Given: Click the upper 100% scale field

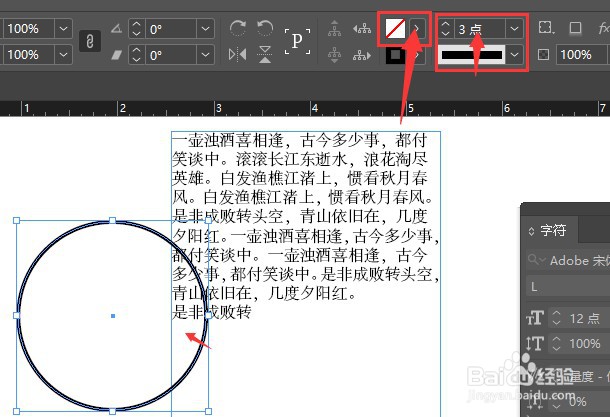Looking at the screenshot, I should pyautogui.click(x=28, y=29).
